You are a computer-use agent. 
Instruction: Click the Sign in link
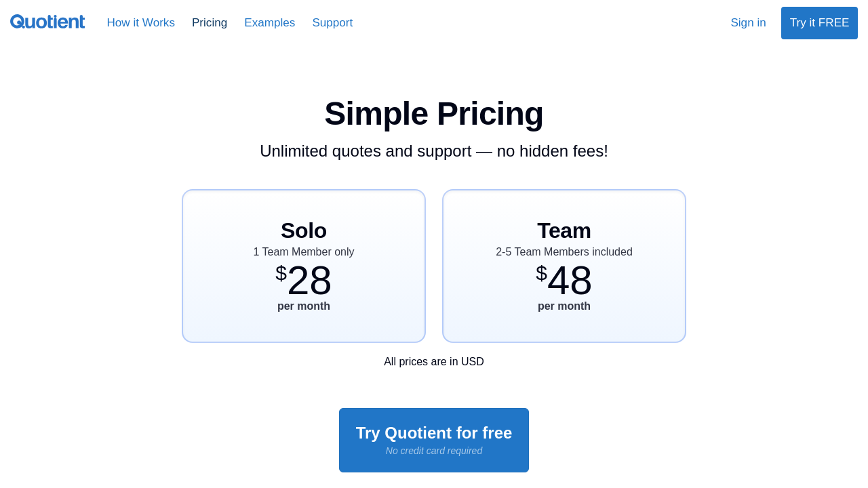click(x=748, y=23)
